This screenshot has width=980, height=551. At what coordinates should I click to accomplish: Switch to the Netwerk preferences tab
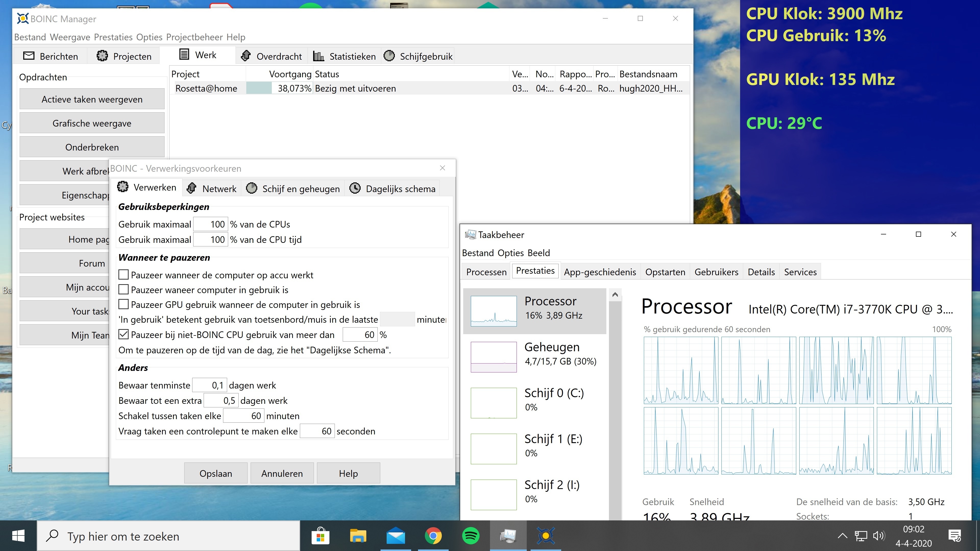coord(212,188)
